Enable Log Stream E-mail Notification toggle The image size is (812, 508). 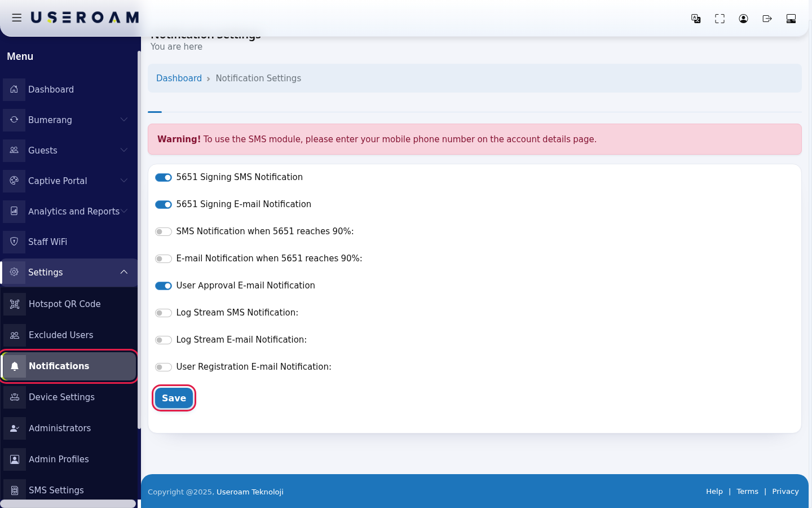coord(164,340)
